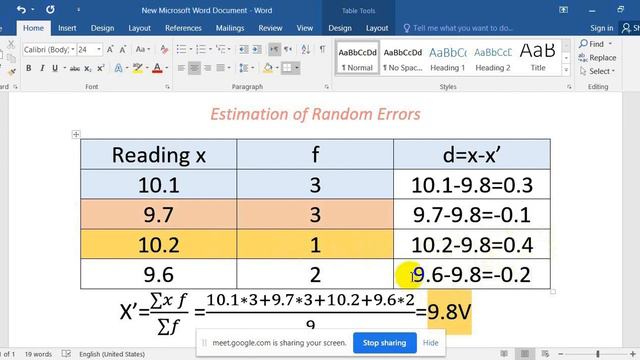This screenshot has height=360, width=640.
Task: Open the font size dropdown
Action: click(99, 49)
